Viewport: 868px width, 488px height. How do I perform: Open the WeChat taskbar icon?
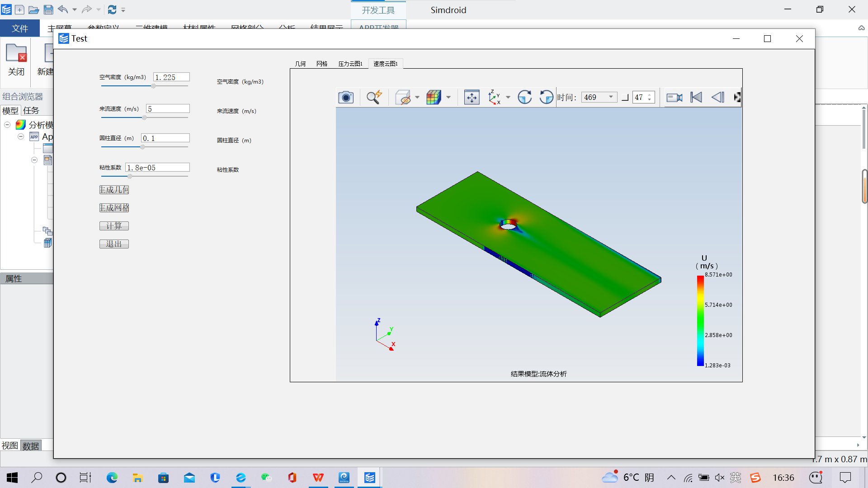coord(266,478)
